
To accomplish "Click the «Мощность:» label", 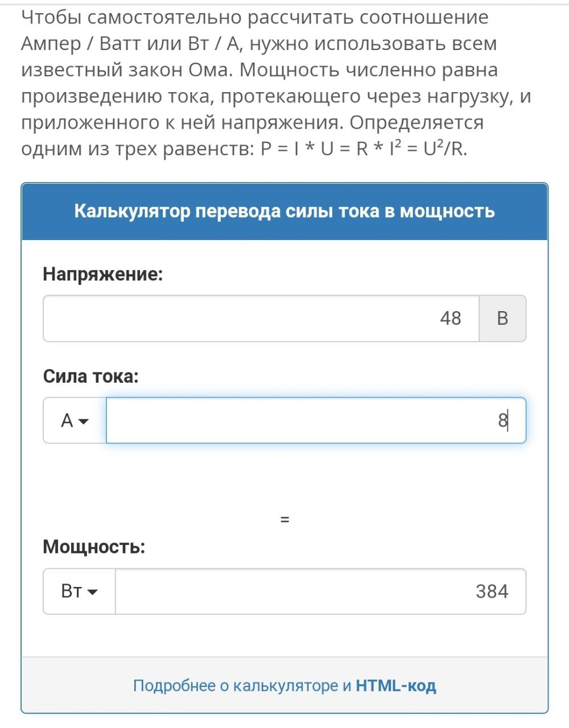I will click(x=94, y=547).
